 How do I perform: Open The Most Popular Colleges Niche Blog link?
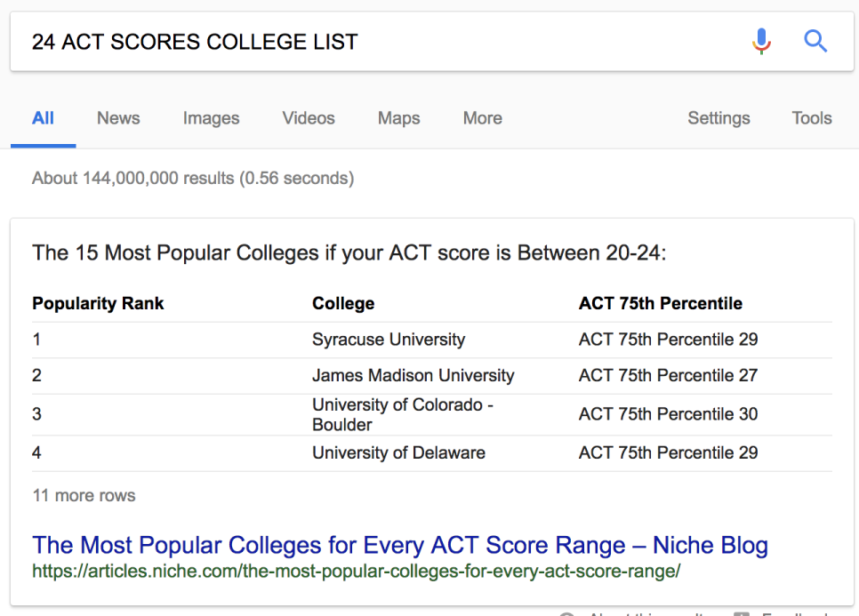(x=400, y=545)
